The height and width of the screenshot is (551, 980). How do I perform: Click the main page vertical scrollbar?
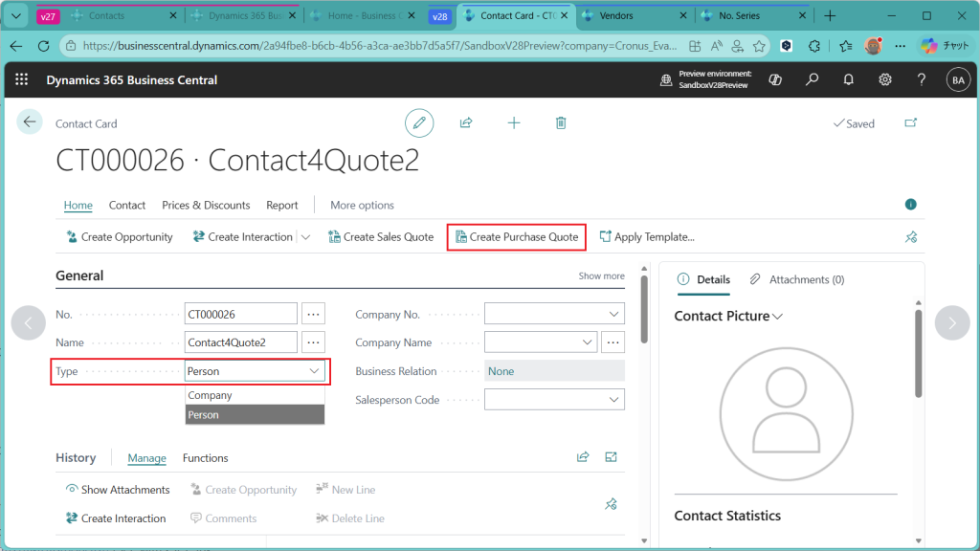click(x=644, y=316)
